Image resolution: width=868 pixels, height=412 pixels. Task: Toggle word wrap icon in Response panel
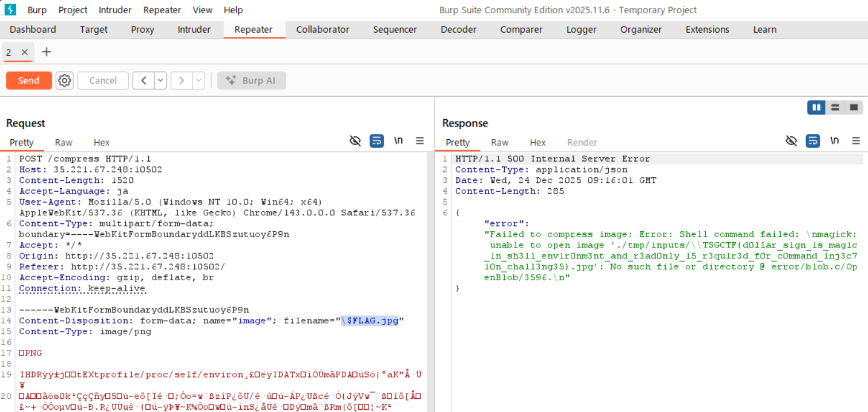pos(813,141)
